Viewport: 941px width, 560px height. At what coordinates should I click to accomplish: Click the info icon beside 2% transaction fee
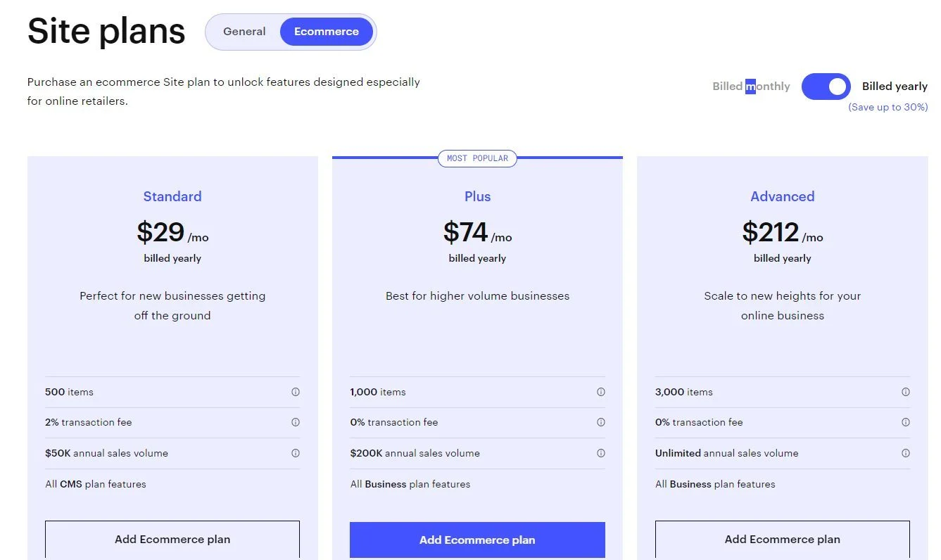point(296,422)
